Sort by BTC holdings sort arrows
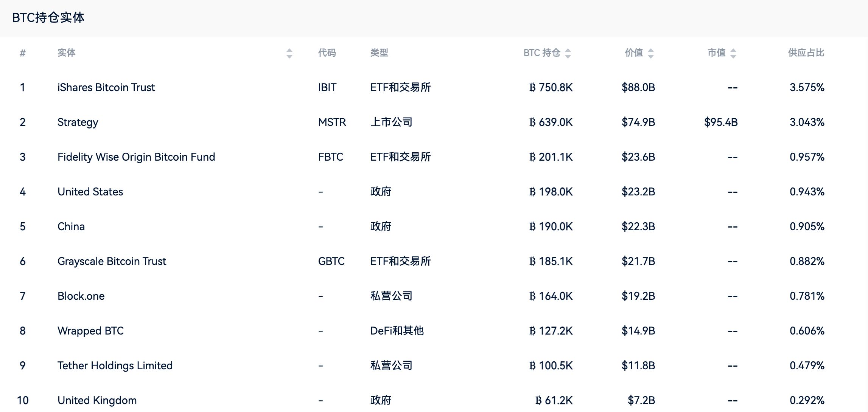The height and width of the screenshot is (412, 868). tap(568, 53)
